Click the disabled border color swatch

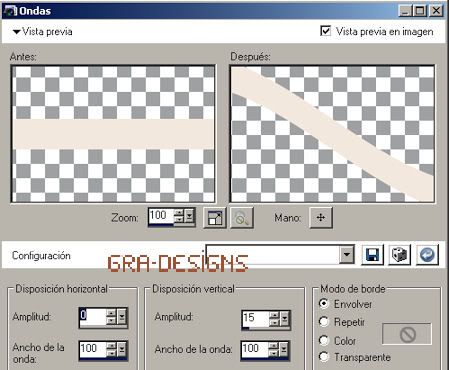coord(407,334)
